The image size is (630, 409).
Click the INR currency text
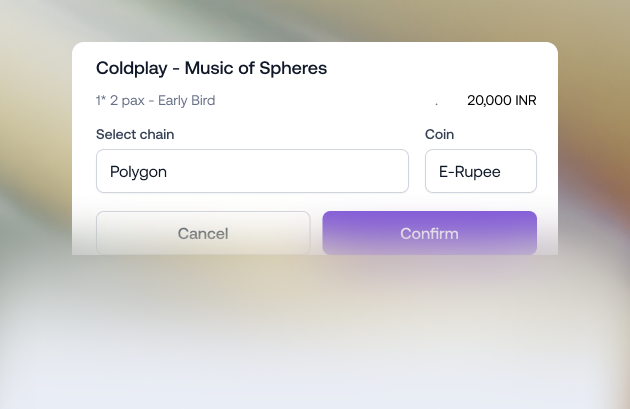tap(526, 100)
